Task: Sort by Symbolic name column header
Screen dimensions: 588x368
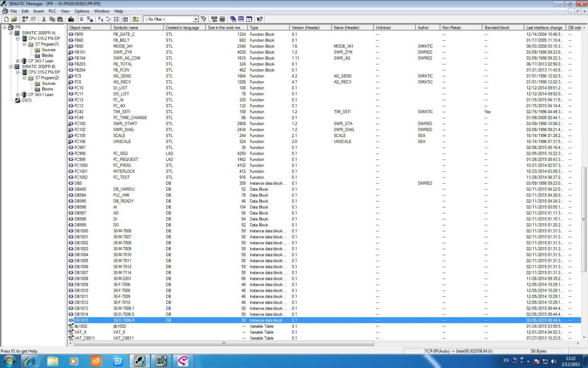Action: tap(125, 28)
